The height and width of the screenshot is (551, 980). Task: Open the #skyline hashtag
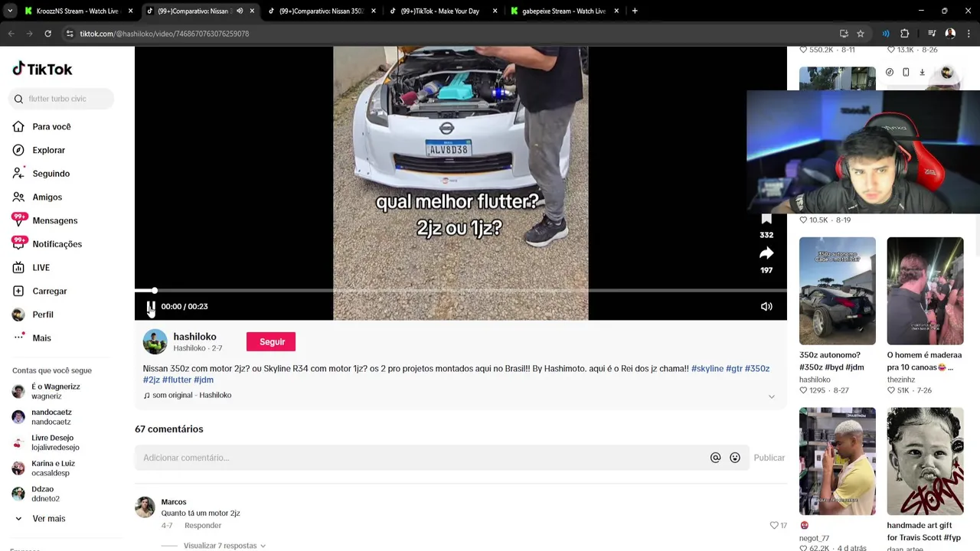click(x=707, y=369)
